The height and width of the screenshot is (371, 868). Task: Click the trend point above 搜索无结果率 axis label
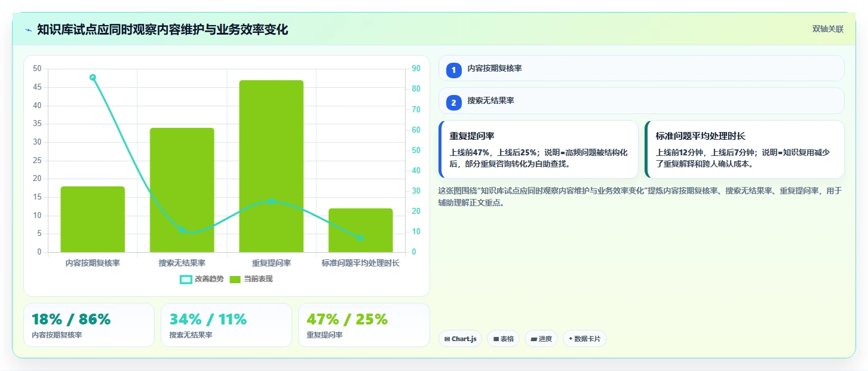[x=182, y=230]
